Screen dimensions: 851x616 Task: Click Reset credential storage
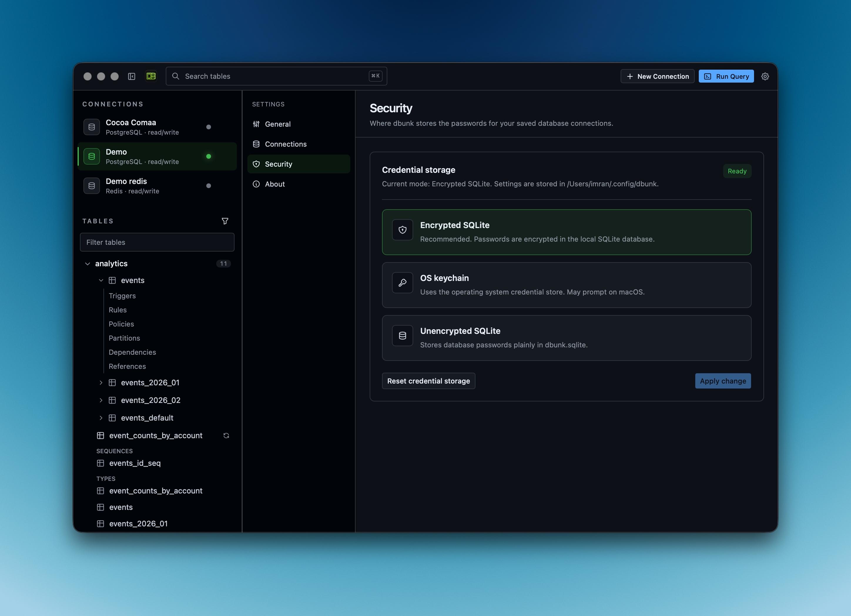[428, 381]
